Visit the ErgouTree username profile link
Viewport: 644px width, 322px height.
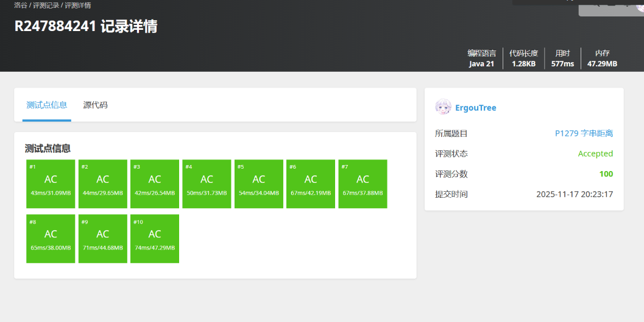coord(475,108)
